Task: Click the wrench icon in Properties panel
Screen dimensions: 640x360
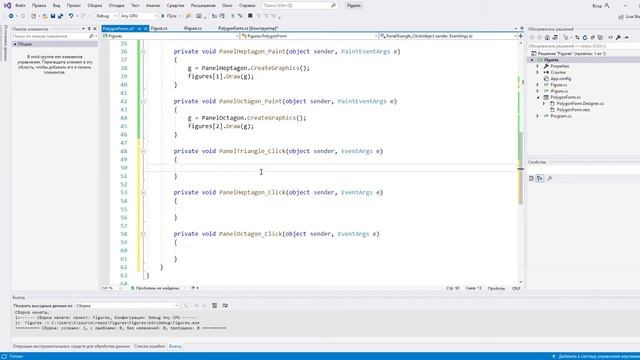Action: (549, 178)
